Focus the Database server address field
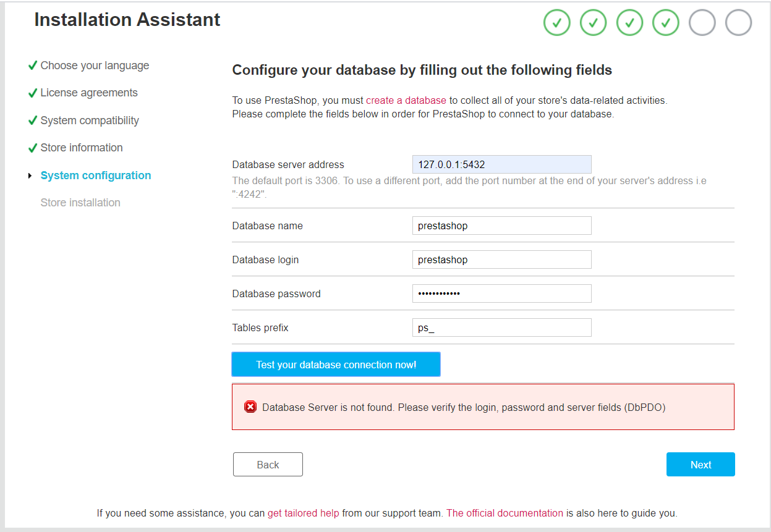The height and width of the screenshot is (532, 771). (501, 164)
